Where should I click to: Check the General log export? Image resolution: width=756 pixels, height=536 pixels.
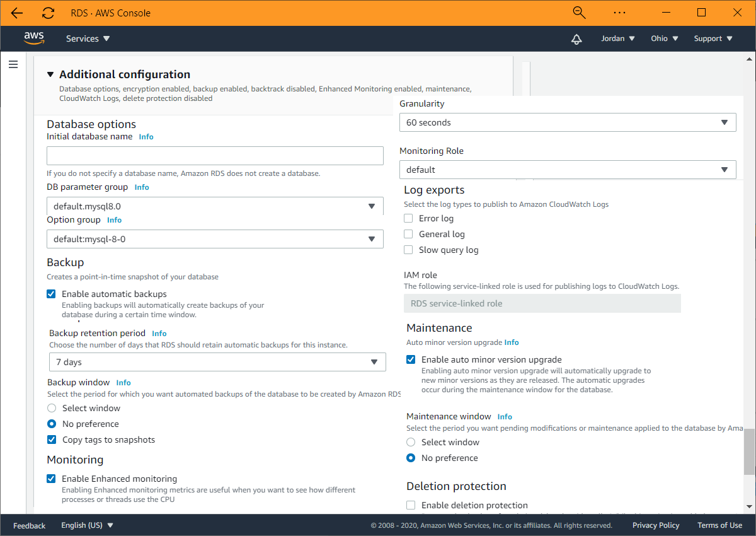click(408, 234)
